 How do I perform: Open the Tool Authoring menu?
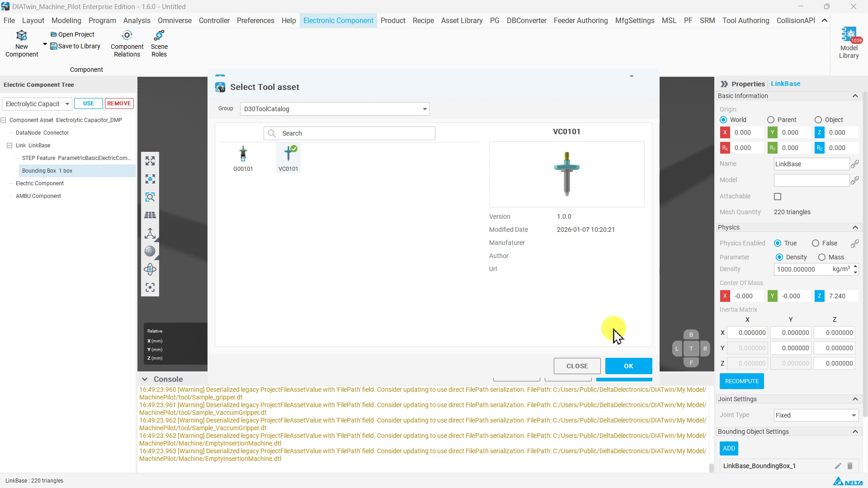pos(745,21)
